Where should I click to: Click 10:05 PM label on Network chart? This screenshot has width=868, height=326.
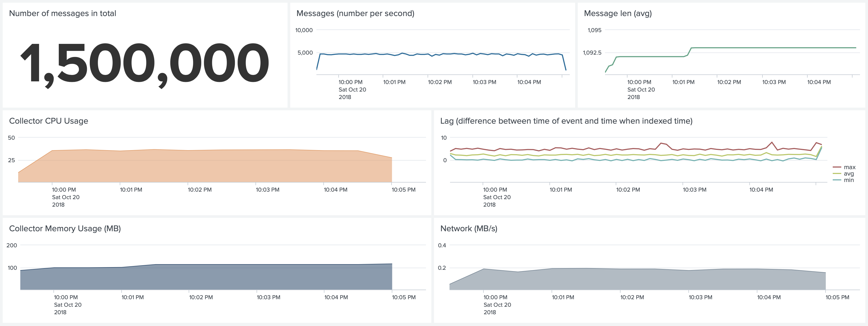pyautogui.click(x=837, y=297)
